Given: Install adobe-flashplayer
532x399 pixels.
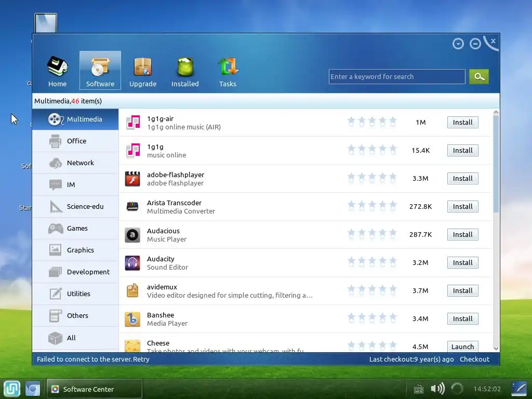Looking at the screenshot, I should [463, 179].
